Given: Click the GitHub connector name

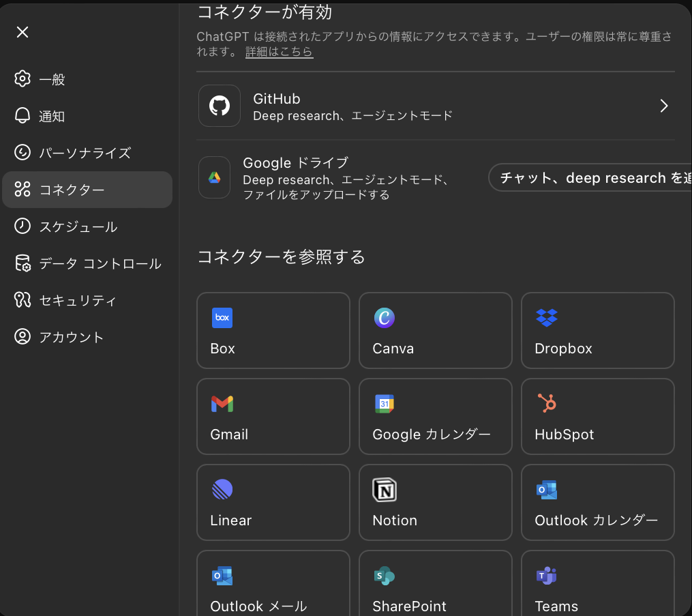Looking at the screenshot, I should click(277, 98).
